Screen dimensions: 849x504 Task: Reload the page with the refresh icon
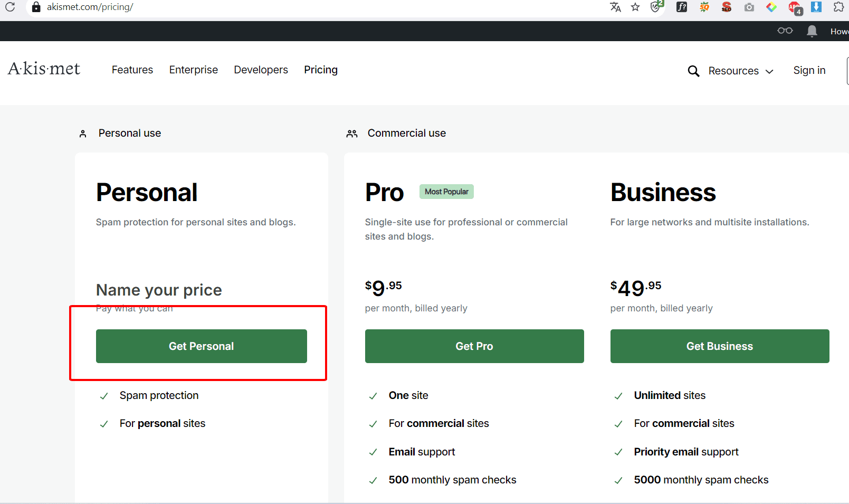pos(10,7)
